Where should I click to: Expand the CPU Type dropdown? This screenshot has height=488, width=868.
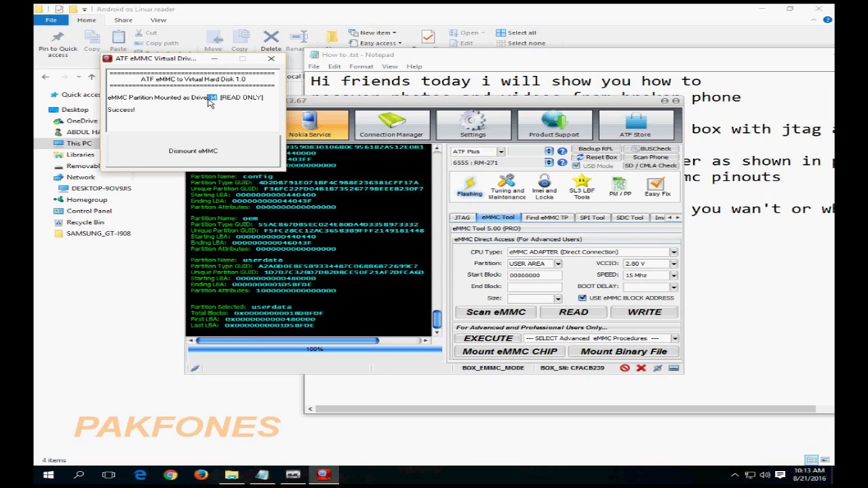pyautogui.click(x=673, y=252)
